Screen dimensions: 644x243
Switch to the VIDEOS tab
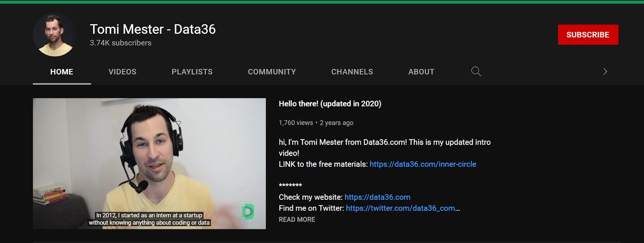[122, 72]
